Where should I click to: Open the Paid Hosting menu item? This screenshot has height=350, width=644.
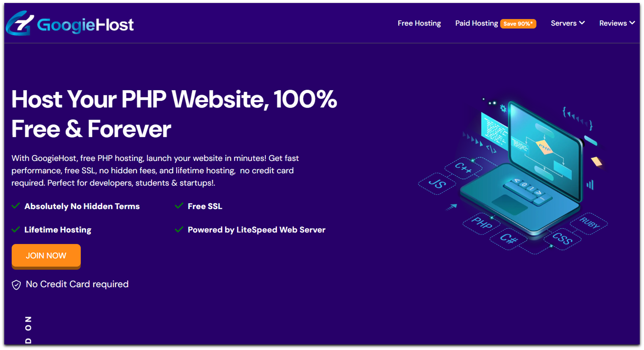pos(476,24)
